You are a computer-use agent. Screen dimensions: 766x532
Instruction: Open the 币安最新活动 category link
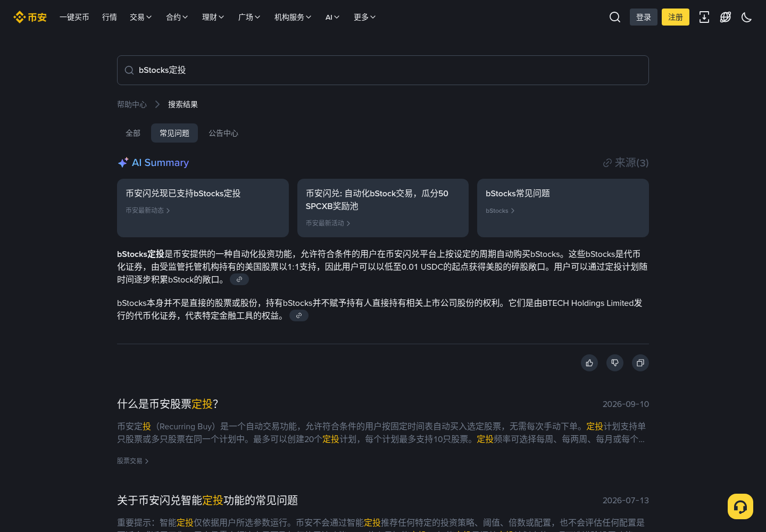(x=328, y=223)
